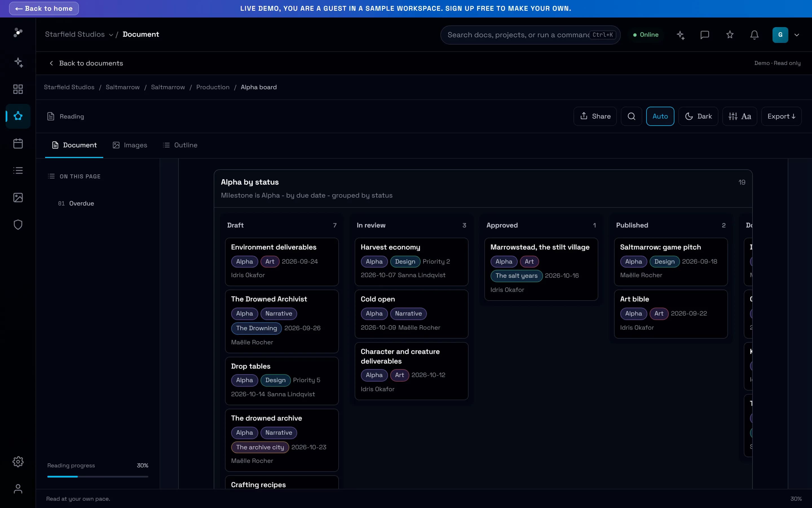Open Marrowstead, the stilt village card
The width and height of the screenshot is (812, 508).
pos(541,269)
